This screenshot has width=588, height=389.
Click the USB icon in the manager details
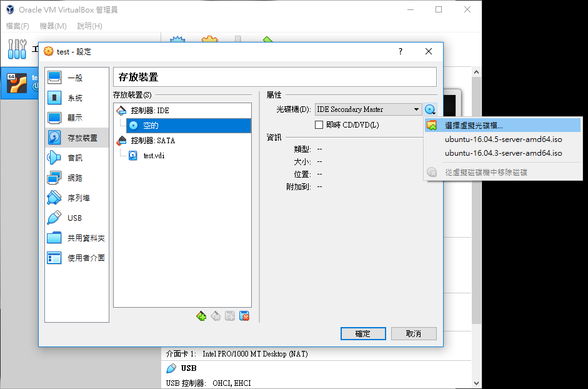click(171, 368)
